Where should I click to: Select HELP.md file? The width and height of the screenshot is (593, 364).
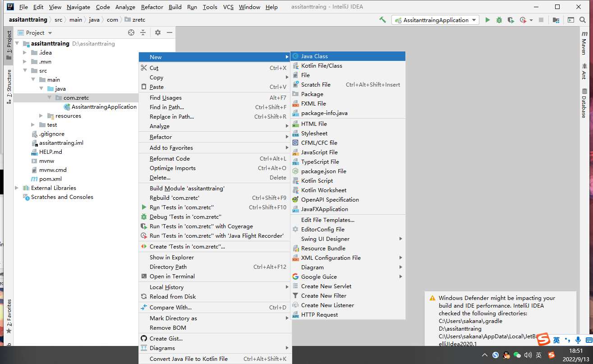point(46,152)
